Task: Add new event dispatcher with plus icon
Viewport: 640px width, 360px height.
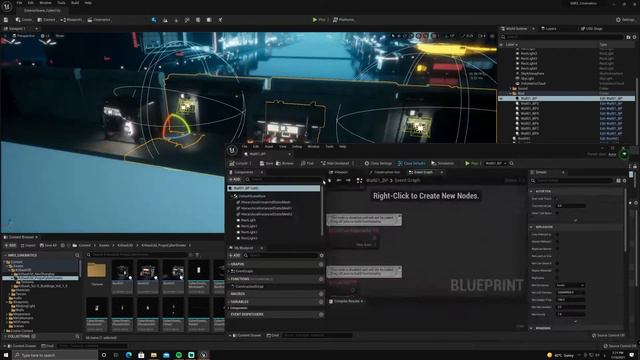Action: click(x=321, y=315)
